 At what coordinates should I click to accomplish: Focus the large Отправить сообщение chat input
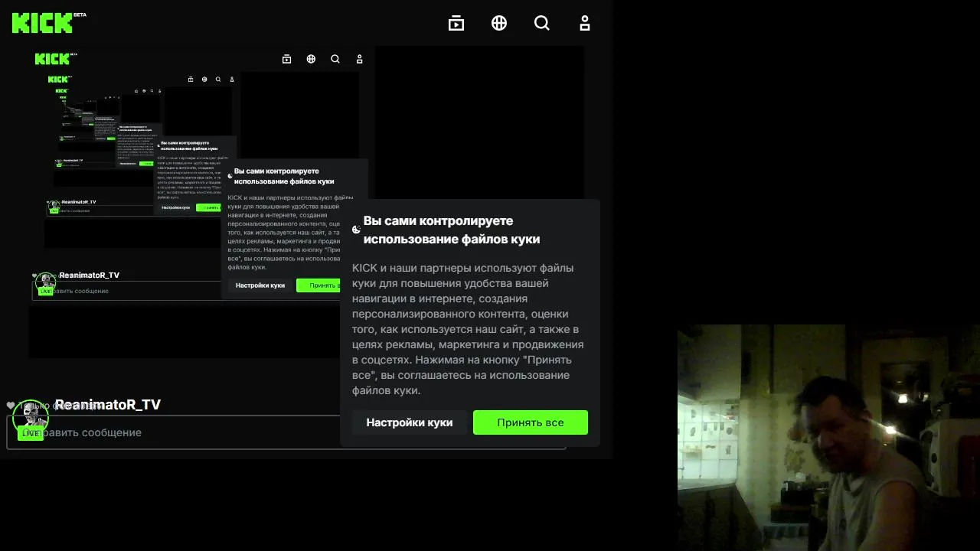[x=286, y=432]
